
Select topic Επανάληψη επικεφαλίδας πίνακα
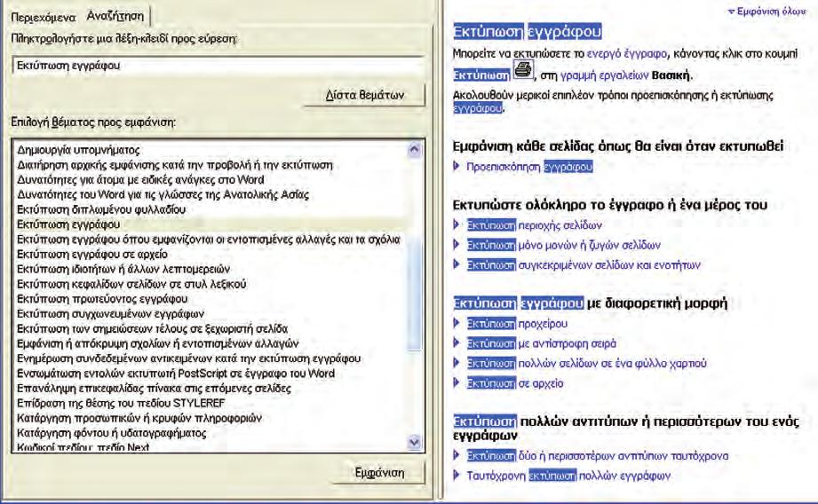coord(154,389)
